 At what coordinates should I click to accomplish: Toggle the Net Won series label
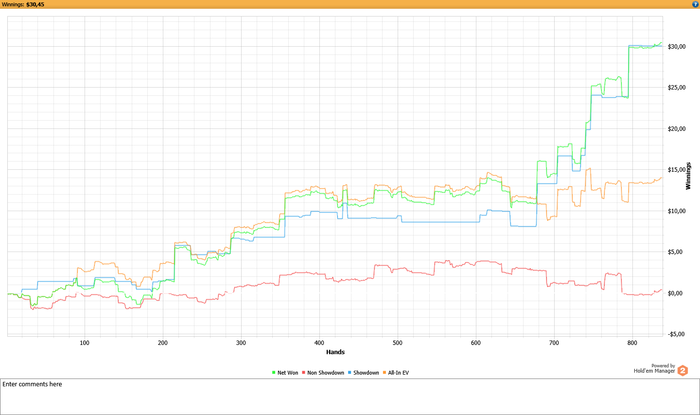click(x=289, y=373)
